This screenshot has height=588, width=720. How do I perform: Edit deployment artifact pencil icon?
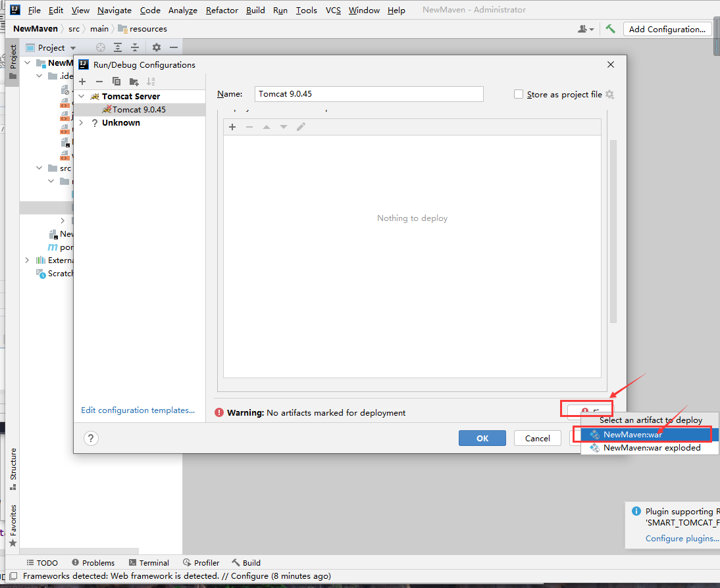point(301,127)
